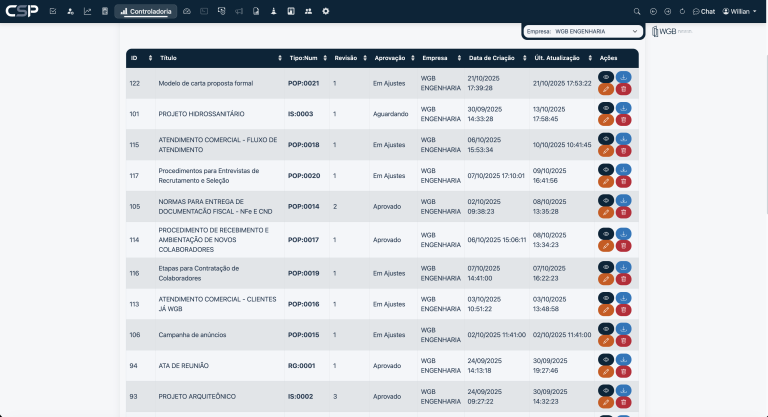Image resolution: width=768 pixels, height=417 pixels.
Task: View the POP:0016 document with eye icon
Action: click(x=606, y=298)
